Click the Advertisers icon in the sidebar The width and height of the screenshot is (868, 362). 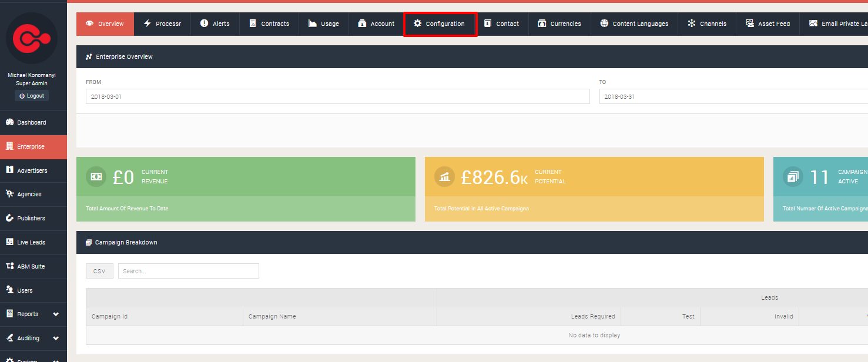point(9,170)
